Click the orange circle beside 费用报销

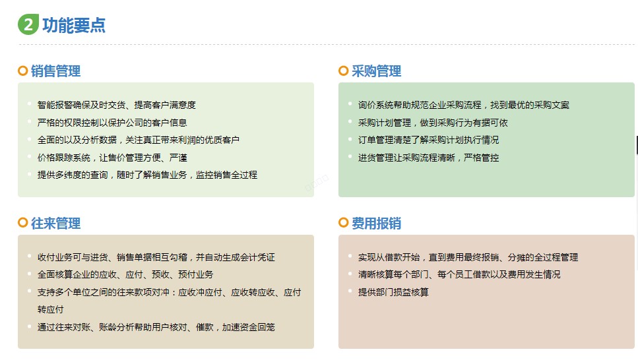[x=344, y=222]
